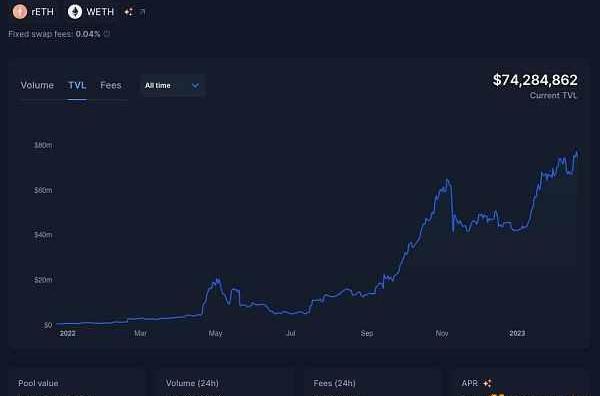Click the 2023 x-axis label
Viewport: 600px width, 396px height.
coord(517,333)
